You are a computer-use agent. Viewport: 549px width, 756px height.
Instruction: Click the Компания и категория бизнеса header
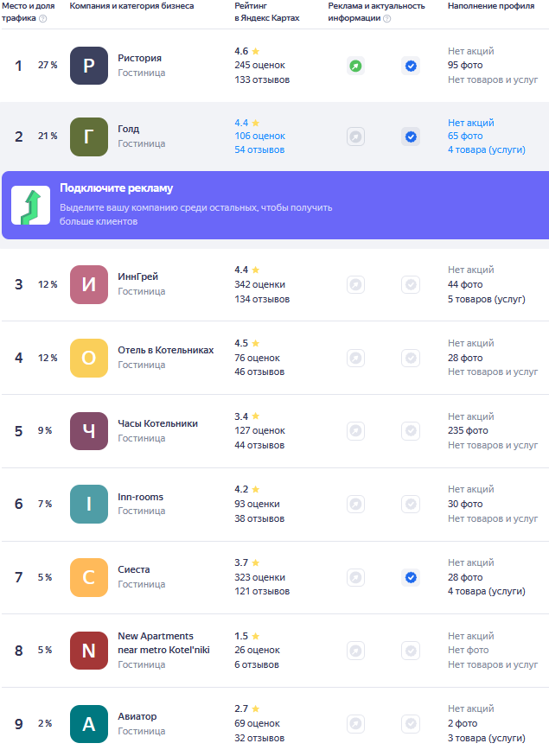pyautogui.click(x=131, y=6)
